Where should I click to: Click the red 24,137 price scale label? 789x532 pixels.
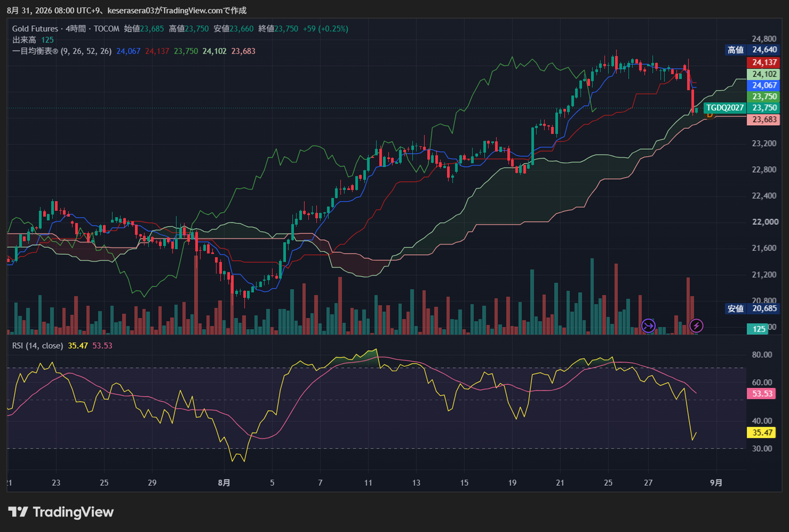click(x=763, y=62)
